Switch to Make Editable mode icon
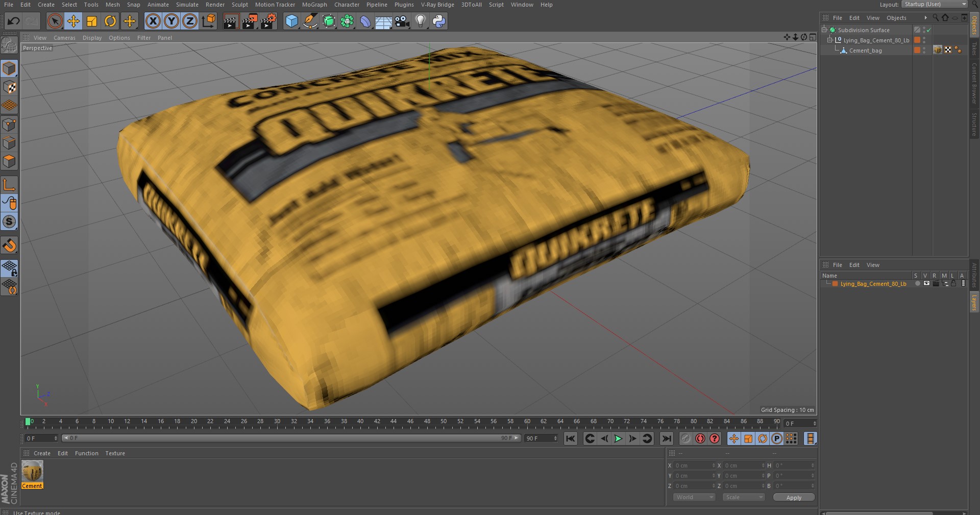Viewport: 980px width, 515px height. coord(9,45)
